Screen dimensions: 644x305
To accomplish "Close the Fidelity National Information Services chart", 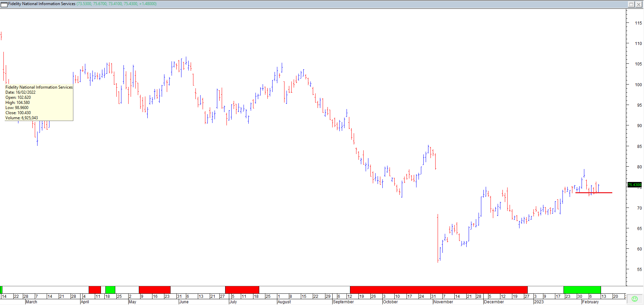I will click(639, 4).
